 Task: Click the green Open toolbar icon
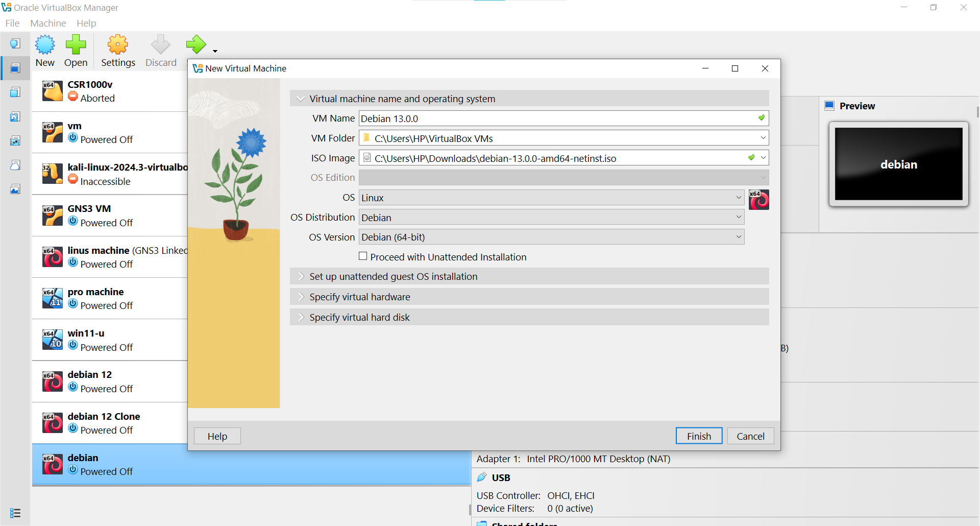[76, 45]
